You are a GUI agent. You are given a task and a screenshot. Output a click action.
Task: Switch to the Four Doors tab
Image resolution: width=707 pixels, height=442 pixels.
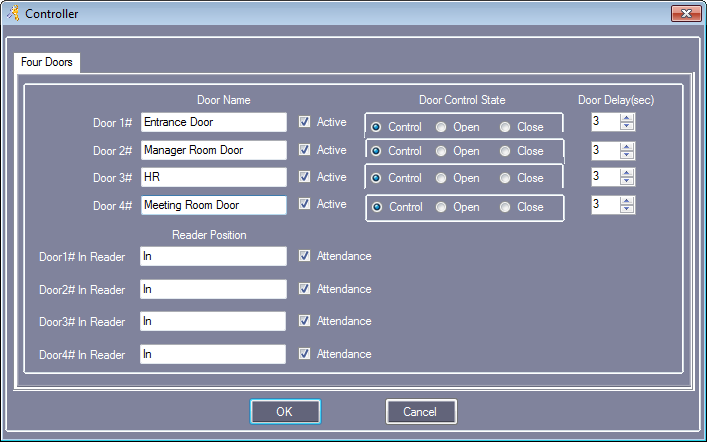(47, 62)
